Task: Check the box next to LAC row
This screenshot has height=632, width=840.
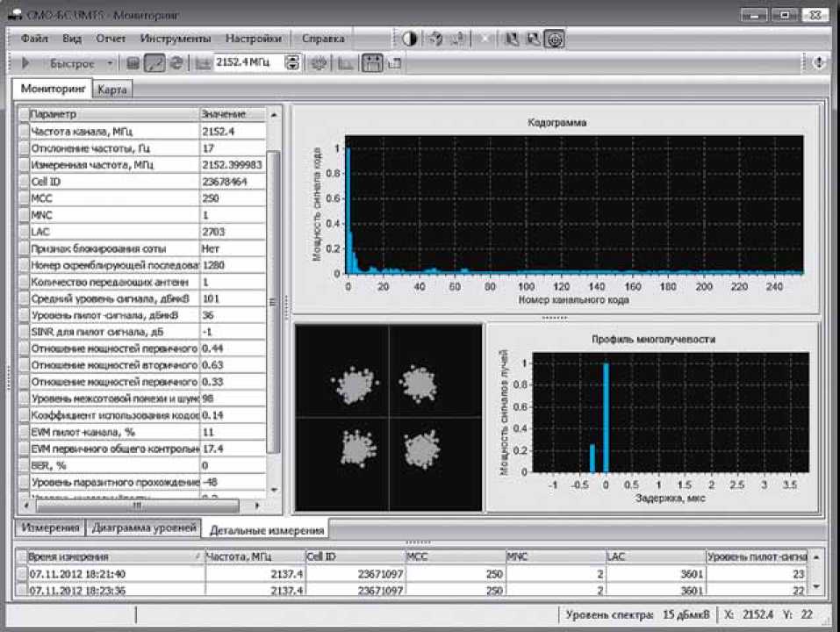Action: point(23,232)
